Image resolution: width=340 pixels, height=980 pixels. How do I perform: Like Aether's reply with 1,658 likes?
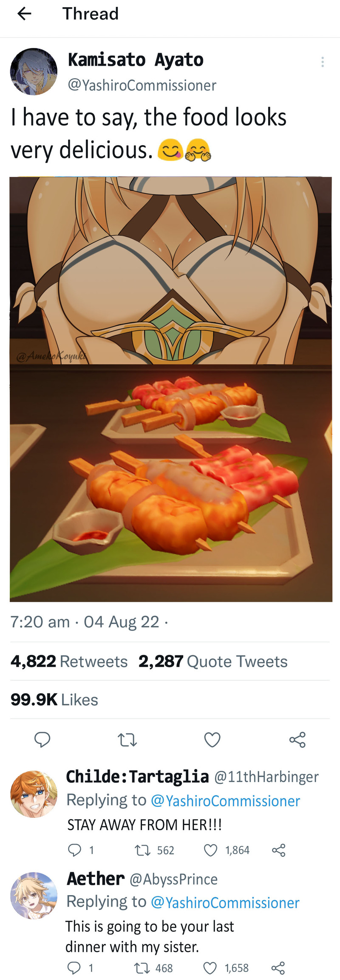click(210, 968)
